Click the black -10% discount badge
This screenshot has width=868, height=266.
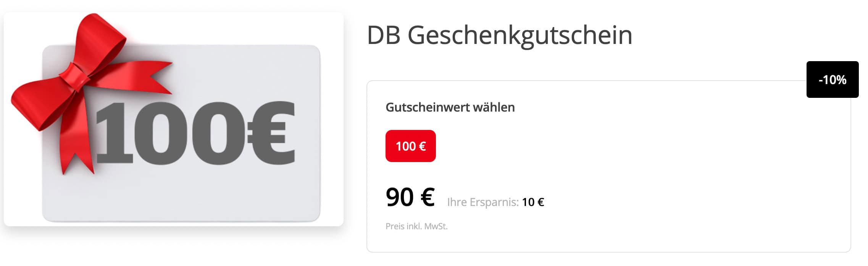(832, 79)
